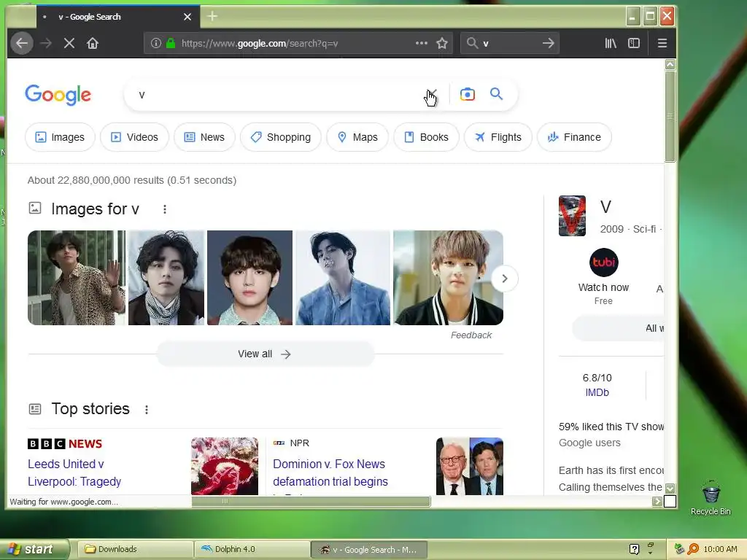The width and height of the screenshot is (747, 560).
Task: Click the Google logo
Action: (58, 95)
